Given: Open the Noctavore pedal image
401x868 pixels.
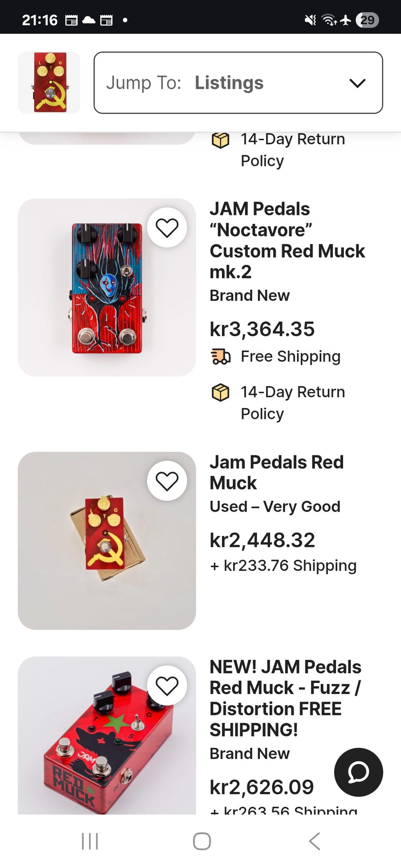Looking at the screenshot, I should [x=107, y=288].
